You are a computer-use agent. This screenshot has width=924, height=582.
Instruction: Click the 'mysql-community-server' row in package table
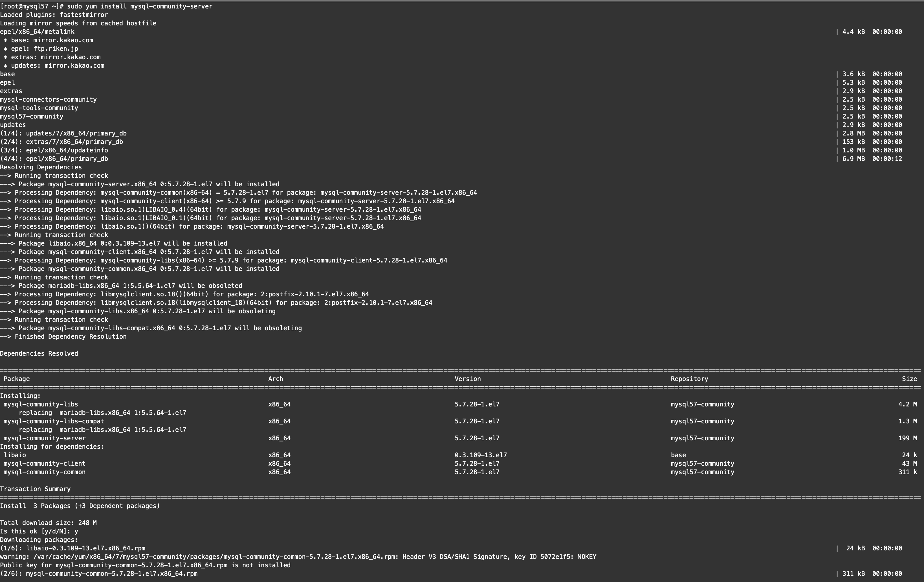click(x=45, y=438)
